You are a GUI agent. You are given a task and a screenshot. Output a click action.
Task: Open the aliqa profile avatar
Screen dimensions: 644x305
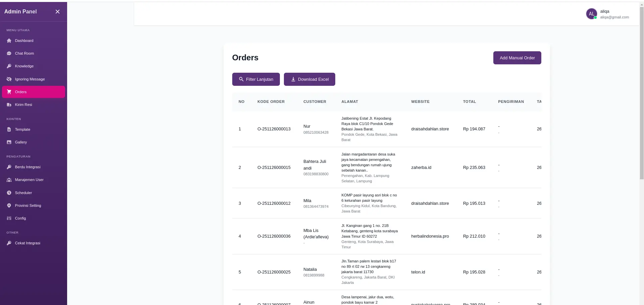tap(591, 13)
